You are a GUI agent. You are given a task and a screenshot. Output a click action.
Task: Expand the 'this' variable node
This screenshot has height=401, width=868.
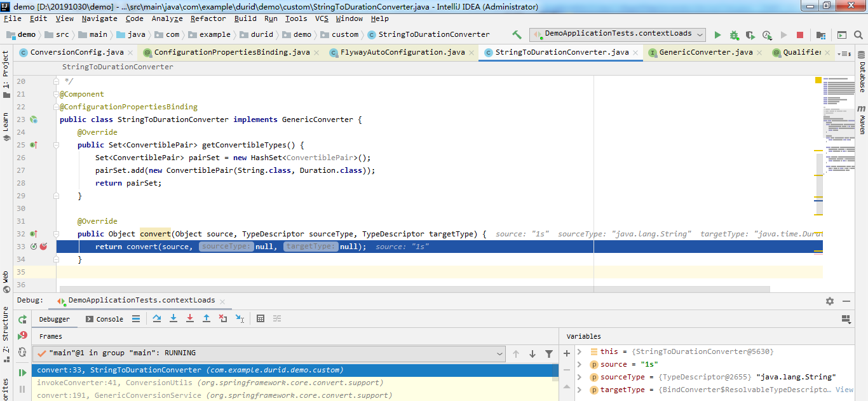click(x=580, y=351)
